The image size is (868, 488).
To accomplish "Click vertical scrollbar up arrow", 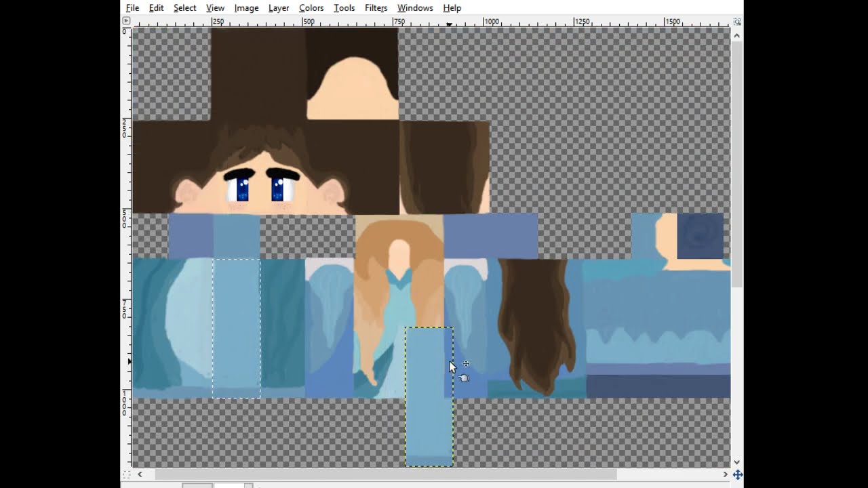I will coord(737,34).
